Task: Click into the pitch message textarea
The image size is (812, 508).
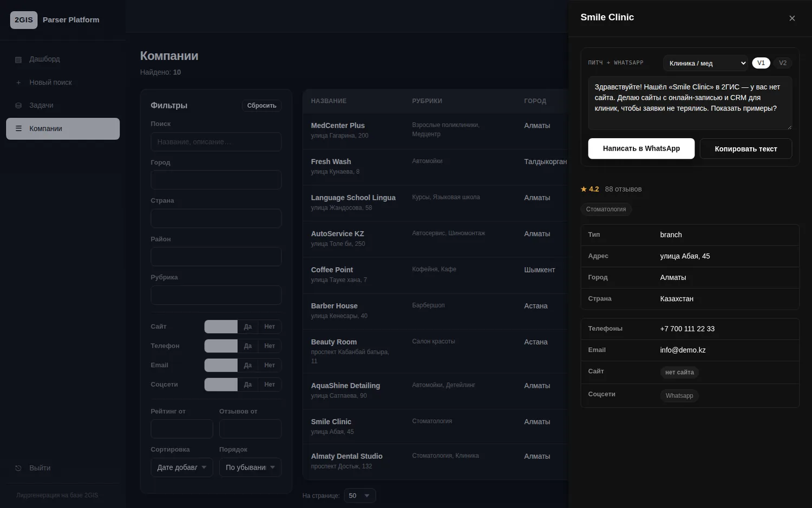Action: (690, 103)
